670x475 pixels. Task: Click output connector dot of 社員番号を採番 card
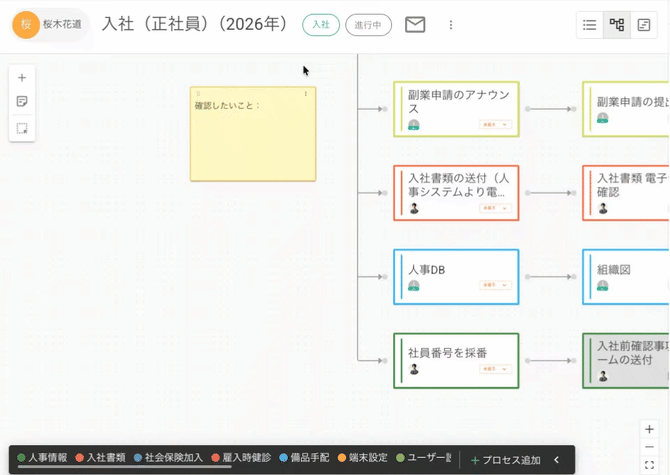tap(528, 361)
